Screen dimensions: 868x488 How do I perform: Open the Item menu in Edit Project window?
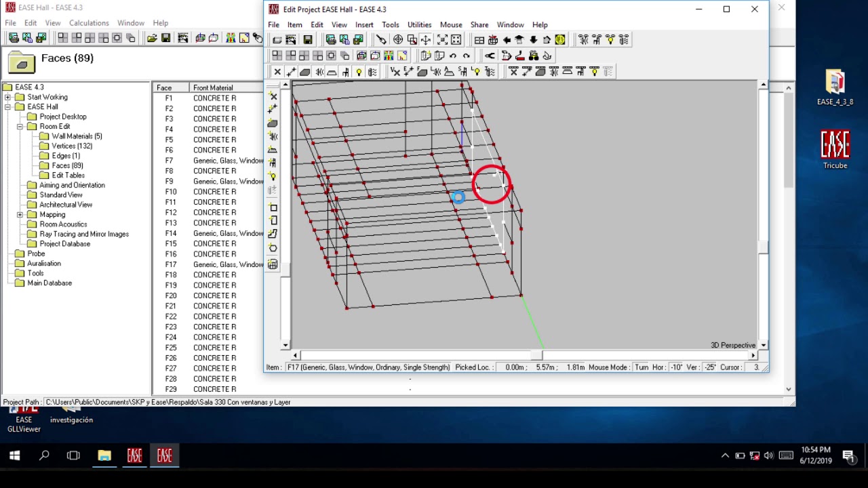tap(295, 25)
